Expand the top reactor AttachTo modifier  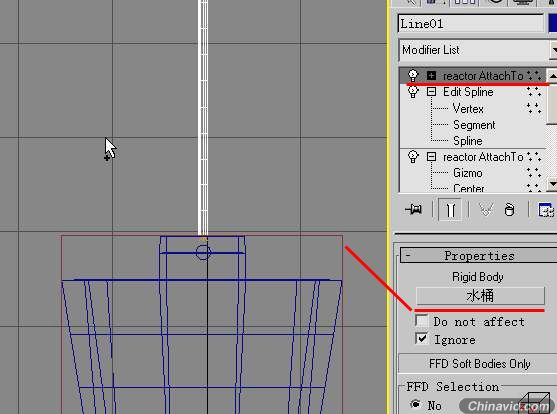[431, 75]
